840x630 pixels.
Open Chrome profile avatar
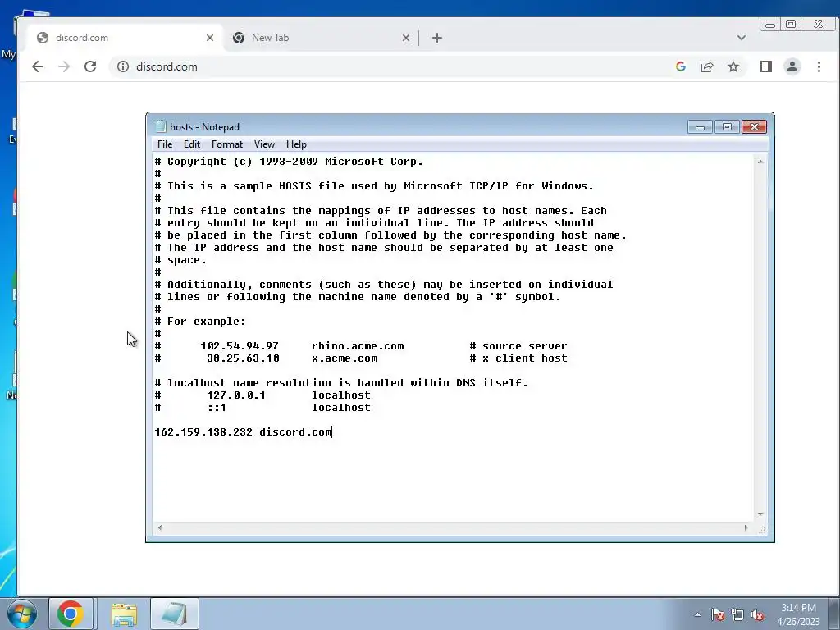tap(792, 66)
